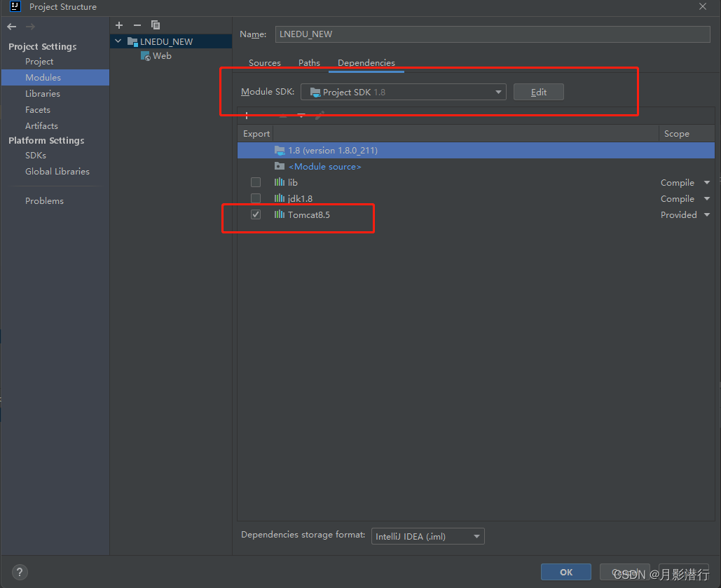Select the jdk1.8 dependency row
721x588 pixels.
coord(476,199)
